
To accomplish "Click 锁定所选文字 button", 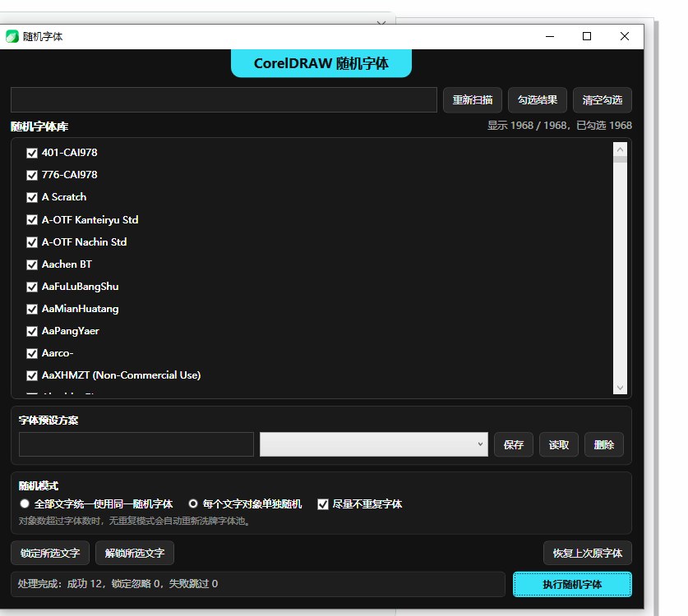I will click(x=50, y=553).
